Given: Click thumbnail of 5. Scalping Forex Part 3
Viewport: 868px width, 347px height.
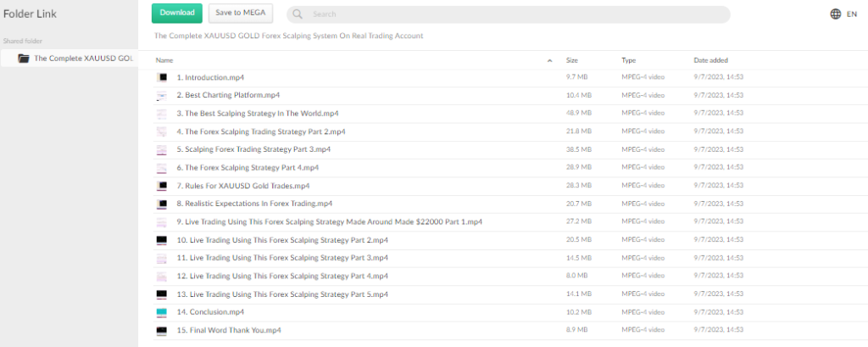Looking at the screenshot, I should [162, 149].
